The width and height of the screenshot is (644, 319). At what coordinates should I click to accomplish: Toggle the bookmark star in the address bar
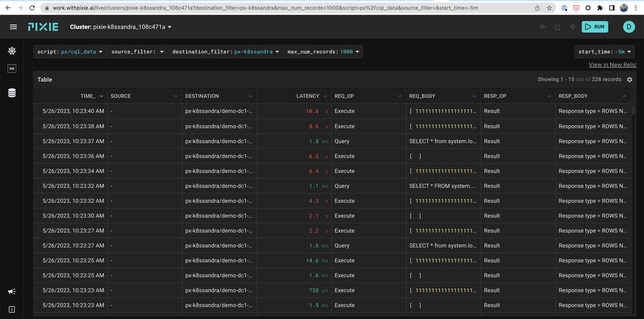pyautogui.click(x=549, y=8)
